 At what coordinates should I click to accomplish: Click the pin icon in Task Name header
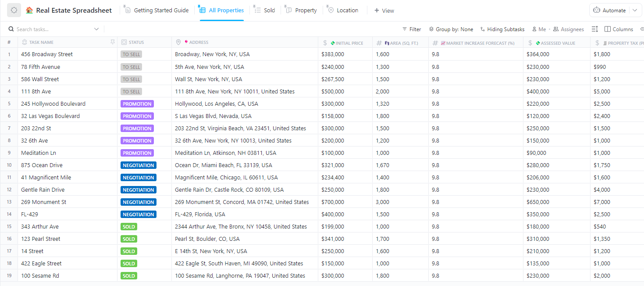click(113, 42)
